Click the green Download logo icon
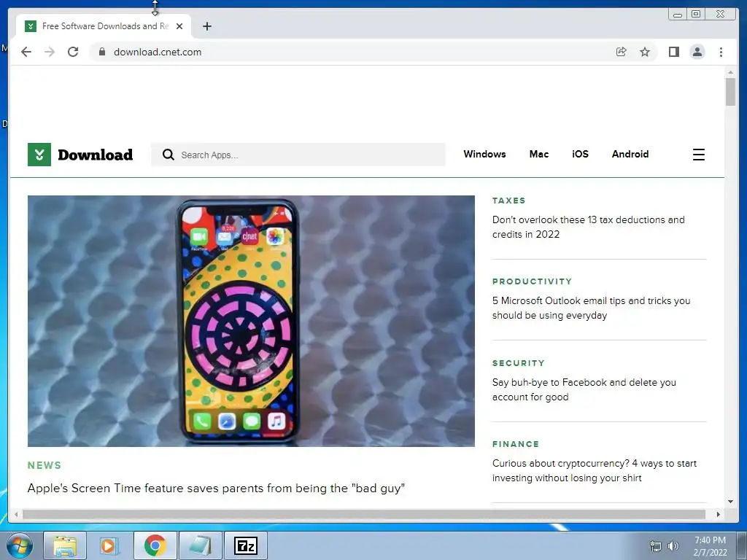Screen dimensions: 747x560 click(39, 155)
